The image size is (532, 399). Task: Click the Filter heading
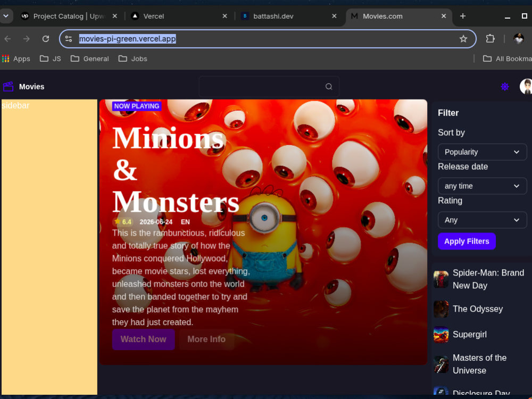tap(448, 113)
